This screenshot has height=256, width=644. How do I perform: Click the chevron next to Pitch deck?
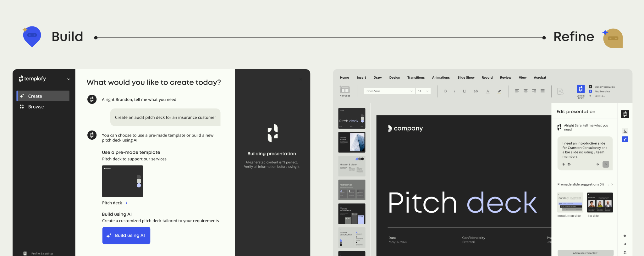coord(126,203)
